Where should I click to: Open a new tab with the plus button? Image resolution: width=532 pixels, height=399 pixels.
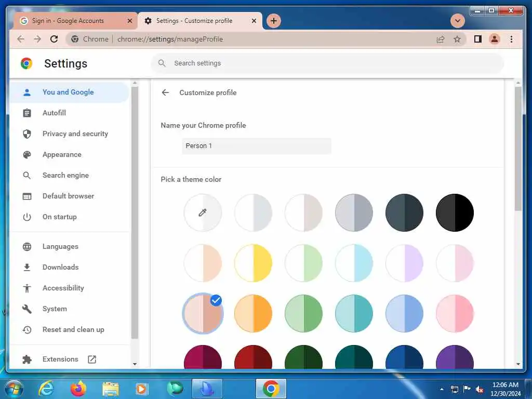[273, 21]
